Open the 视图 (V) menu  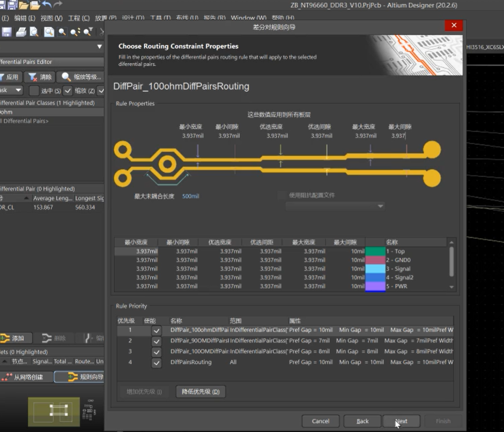51,18
